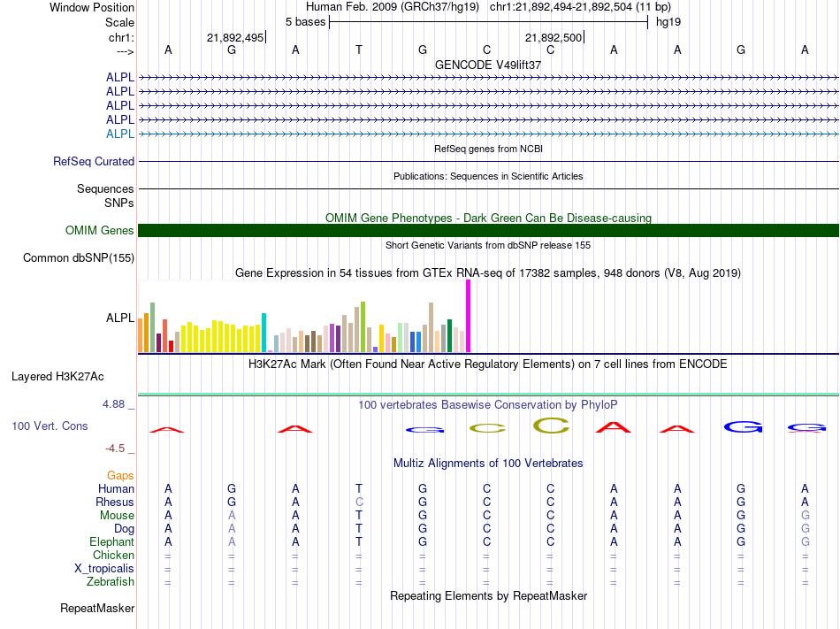Select the Layered H3K27Ac track label
This screenshot has height=629, width=840.
tap(57, 377)
